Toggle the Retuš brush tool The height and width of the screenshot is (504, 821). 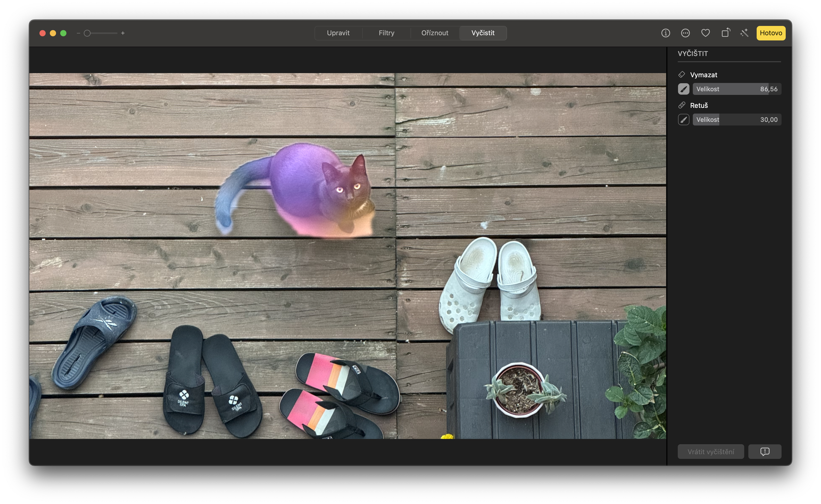[x=683, y=120]
